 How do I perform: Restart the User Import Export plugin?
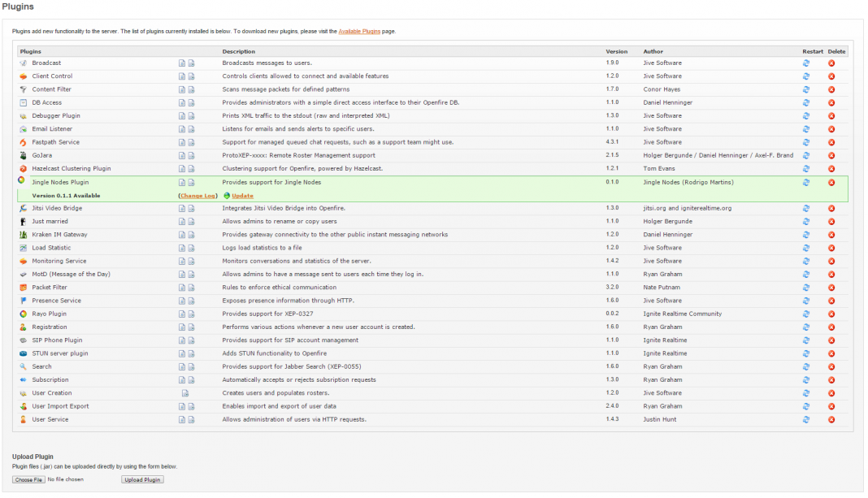click(806, 407)
